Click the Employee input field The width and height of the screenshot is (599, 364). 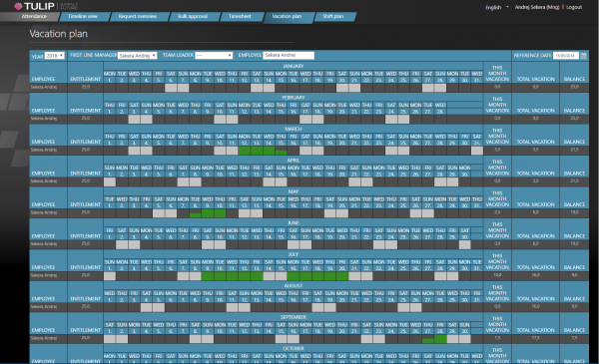tap(289, 55)
